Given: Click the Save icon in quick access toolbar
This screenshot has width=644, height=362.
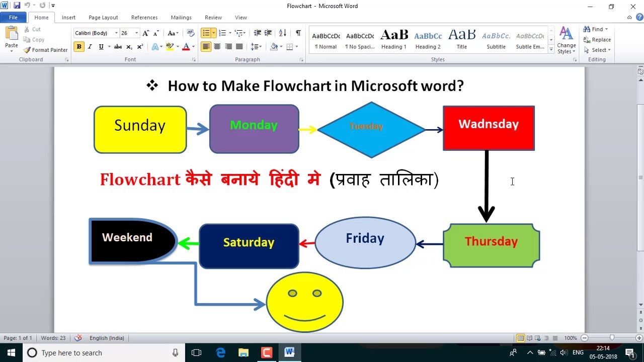Looking at the screenshot, I should (x=17, y=6).
